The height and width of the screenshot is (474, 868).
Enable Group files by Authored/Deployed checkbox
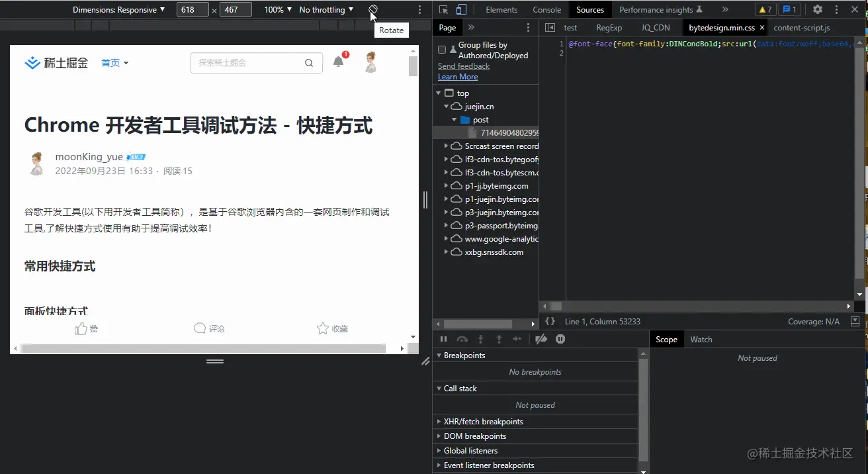click(x=442, y=50)
